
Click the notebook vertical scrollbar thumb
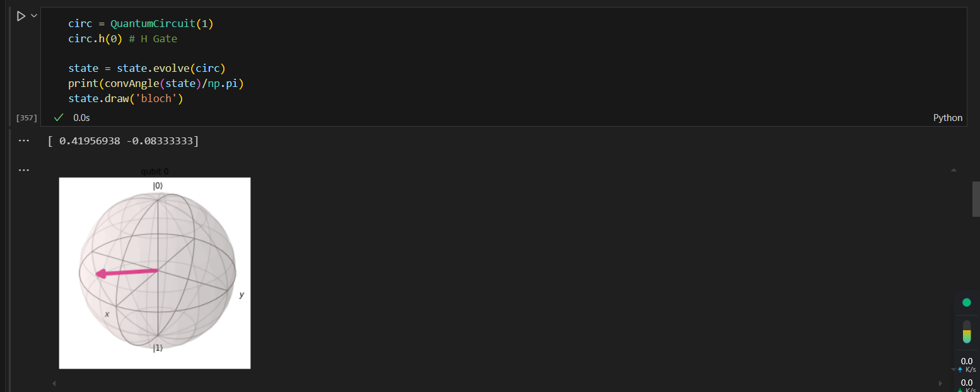[976, 199]
